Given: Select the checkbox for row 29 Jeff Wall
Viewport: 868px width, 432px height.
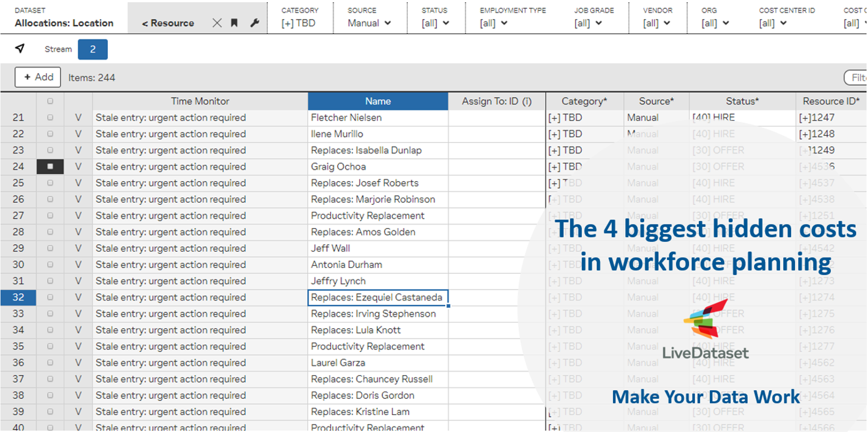Looking at the screenshot, I should [x=50, y=248].
